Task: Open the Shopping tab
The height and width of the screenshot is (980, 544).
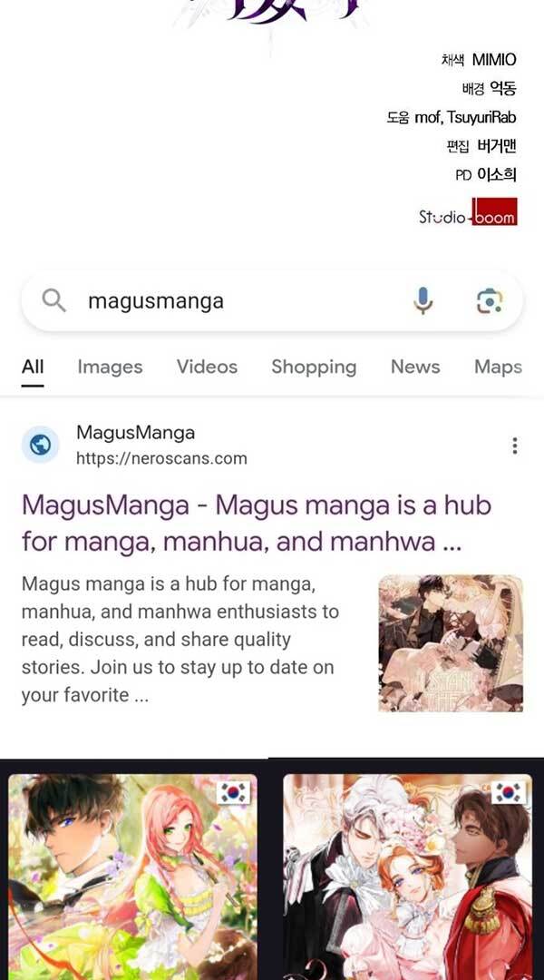Action: (x=314, y=367)
